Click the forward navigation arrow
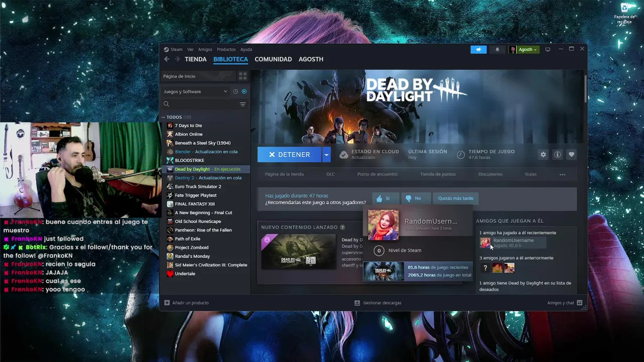 [x=177, y=59]
